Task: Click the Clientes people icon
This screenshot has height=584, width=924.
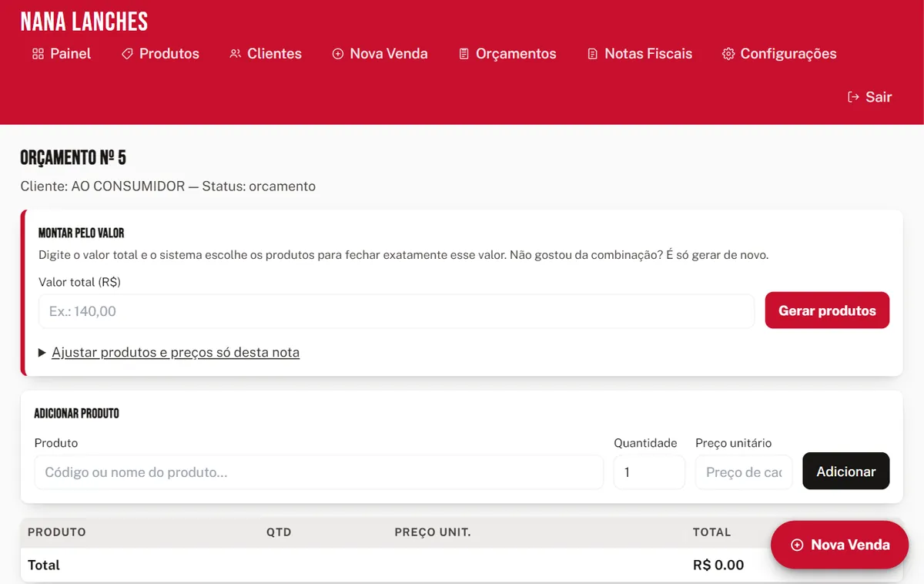Action: point(235,54)
